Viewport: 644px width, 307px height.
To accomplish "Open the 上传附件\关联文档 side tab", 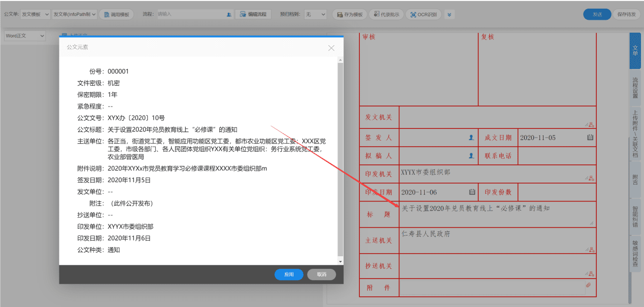I will coord(635,133).
